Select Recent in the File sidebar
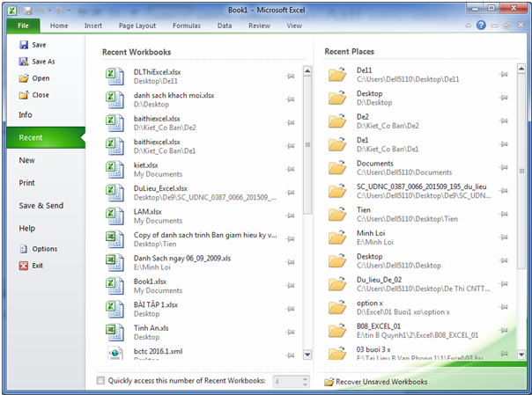This screenshot has width=532, height=395. click(46, 137)
